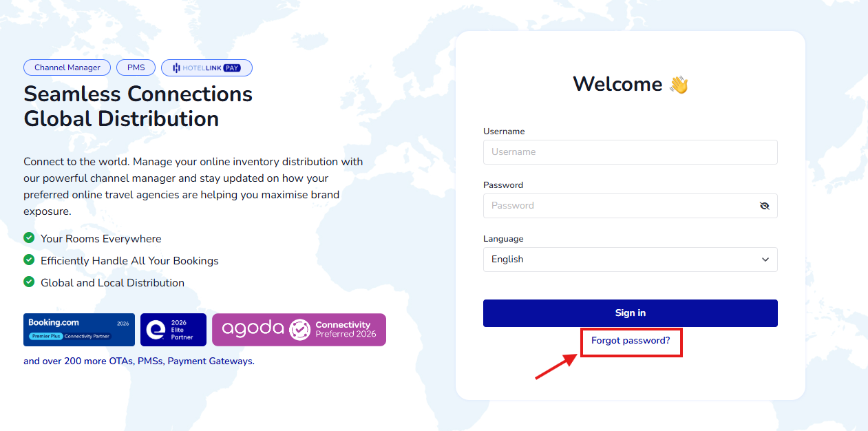Open the Language dropdown
Viewport: 868px width, 431px height.
(629, 260)
